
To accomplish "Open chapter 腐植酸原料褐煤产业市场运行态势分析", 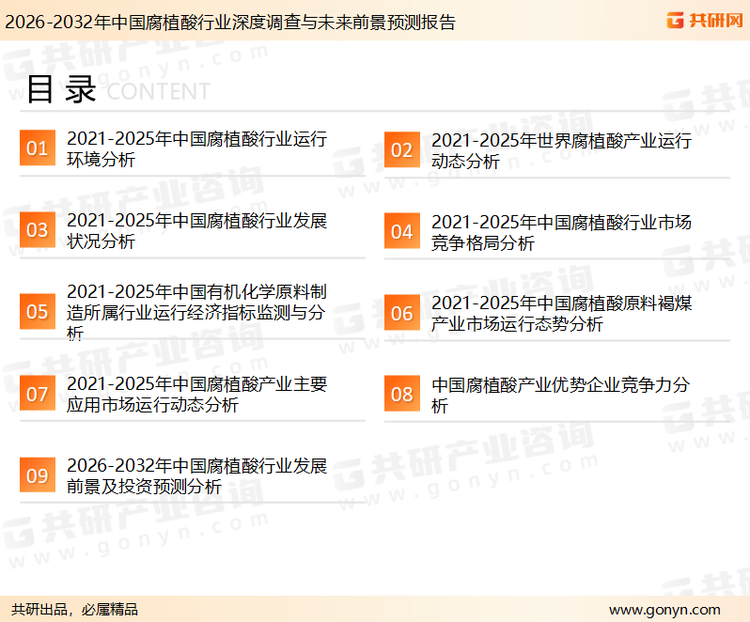I will 561,313.
